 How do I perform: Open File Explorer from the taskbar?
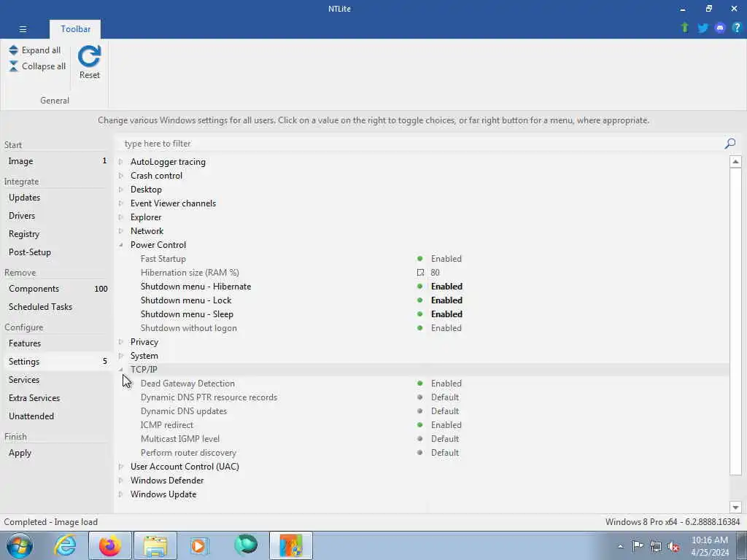(155, 545)
